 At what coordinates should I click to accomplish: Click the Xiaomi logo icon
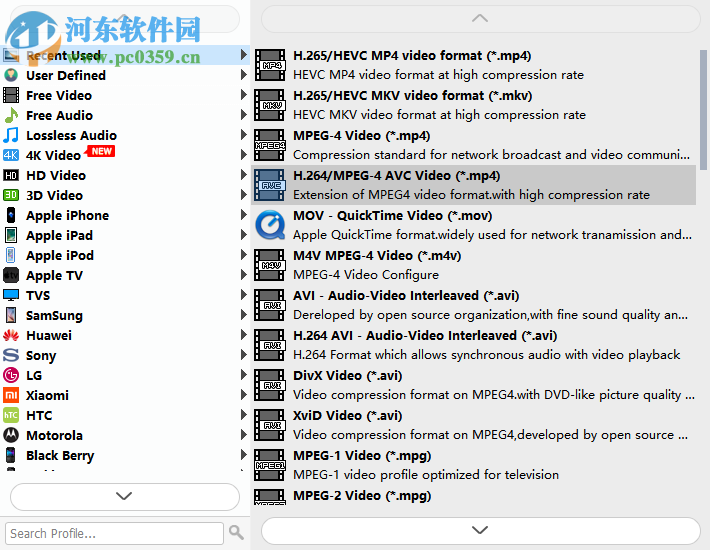pyautogui.click(x=11, y=395)
